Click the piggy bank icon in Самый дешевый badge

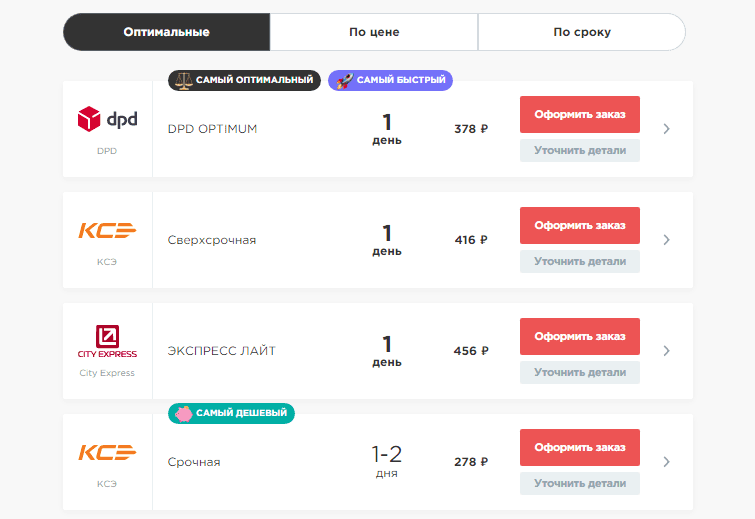[x=183, y=413]
